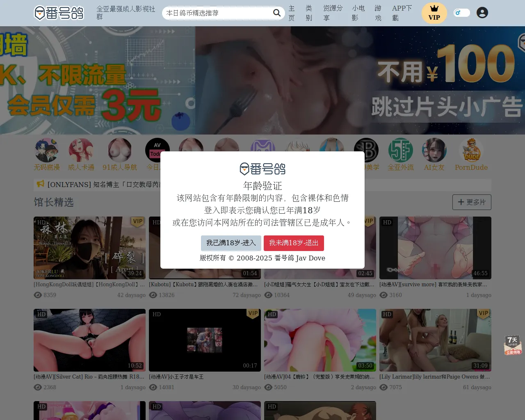
Task: Click the 更多片 button
Action: tap(472, 202)
